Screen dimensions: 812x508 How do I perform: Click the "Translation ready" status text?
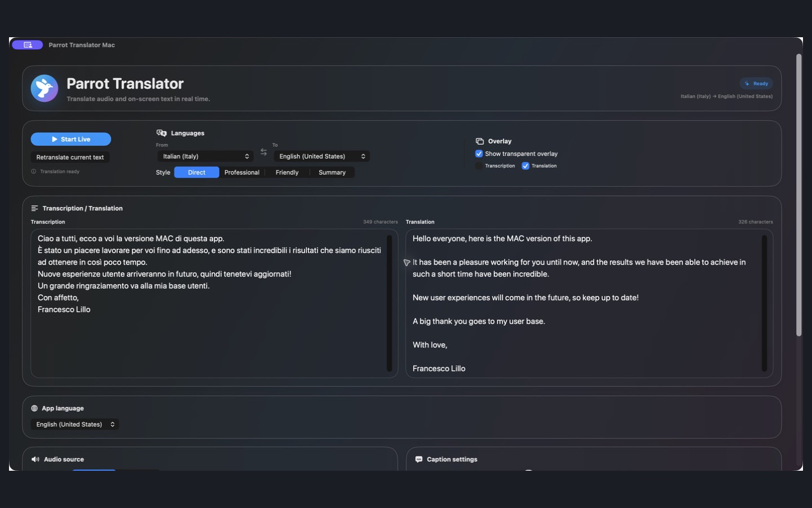pyautogui.click(x=60, y=172)
